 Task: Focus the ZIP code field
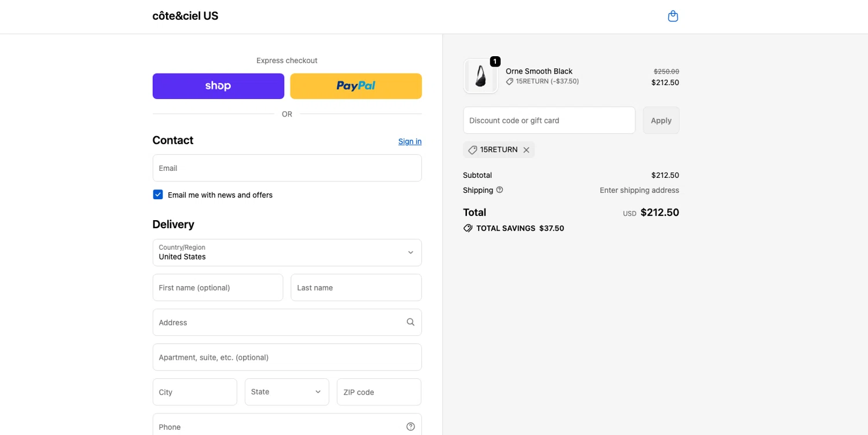[x=379, y=392]
